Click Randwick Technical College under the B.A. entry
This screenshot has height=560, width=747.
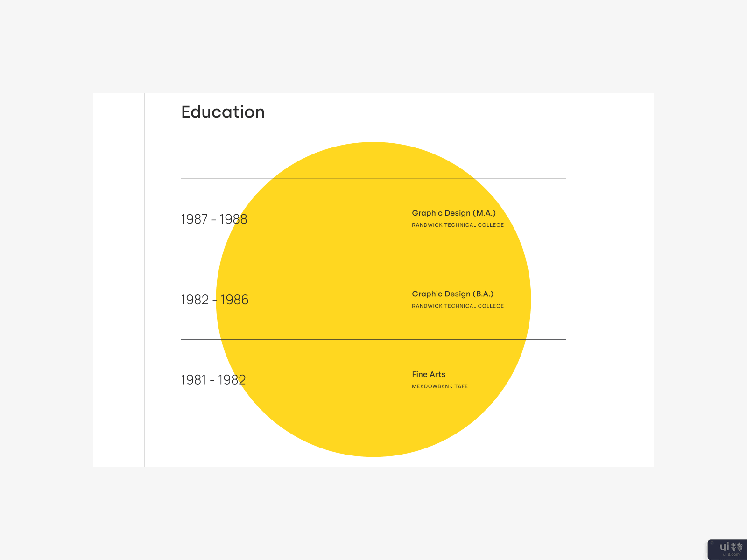[458, 306]
